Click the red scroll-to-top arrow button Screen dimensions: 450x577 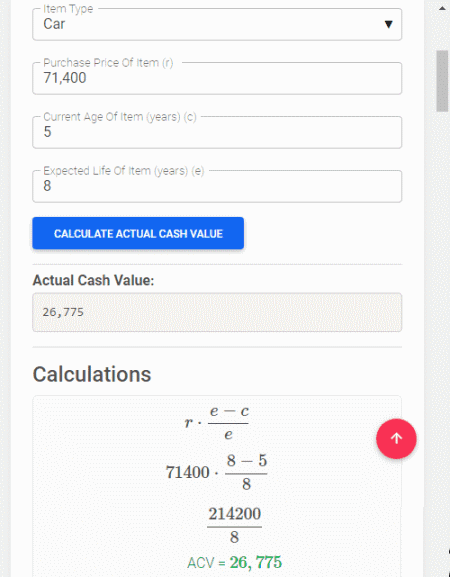(x=396, y=439)
